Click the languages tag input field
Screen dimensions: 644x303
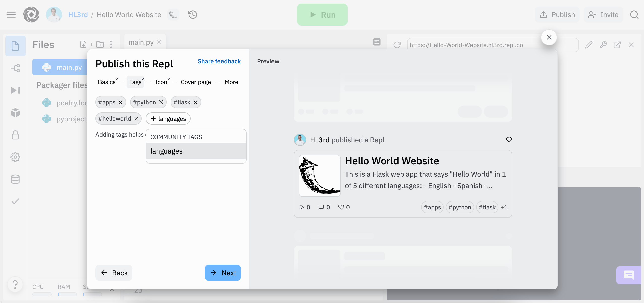(x=172, y=119)
